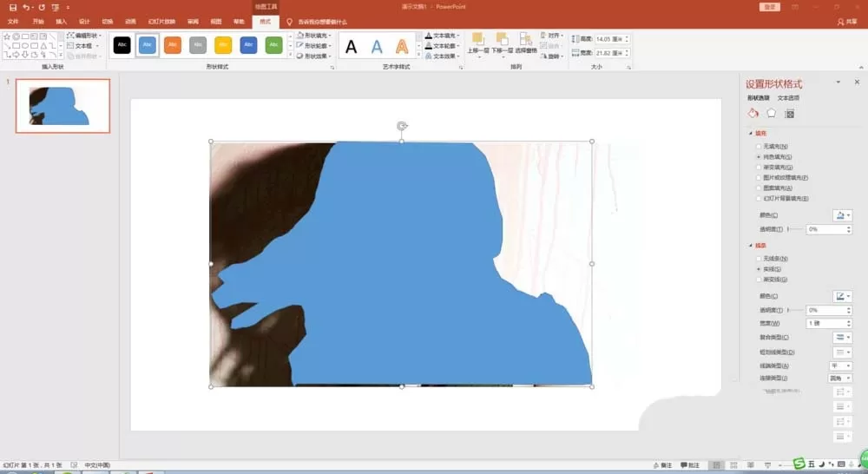The height and width of the screenshot is (474, 868).
Task: Open the Selection Pane (选择窗格) icon
Action: (526, 43)
